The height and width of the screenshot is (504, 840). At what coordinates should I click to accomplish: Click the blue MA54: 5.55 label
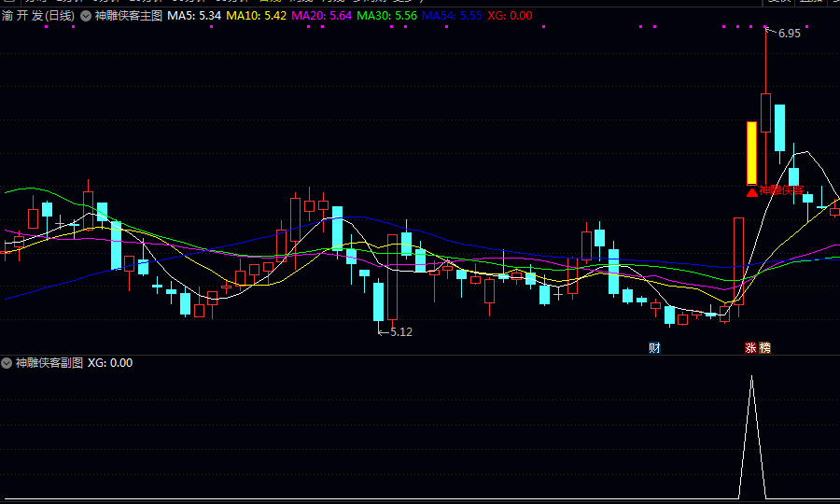[x=452, y=16]
